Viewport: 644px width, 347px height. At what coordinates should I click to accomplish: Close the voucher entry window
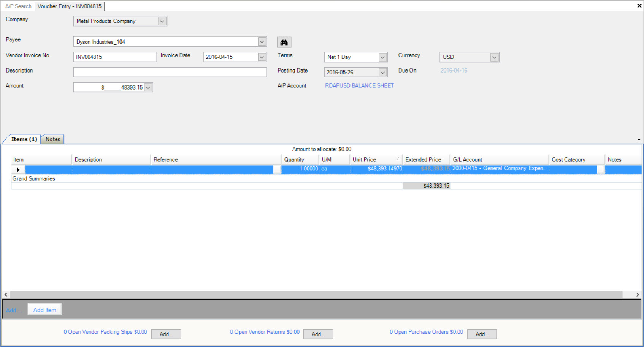point(639,6)
